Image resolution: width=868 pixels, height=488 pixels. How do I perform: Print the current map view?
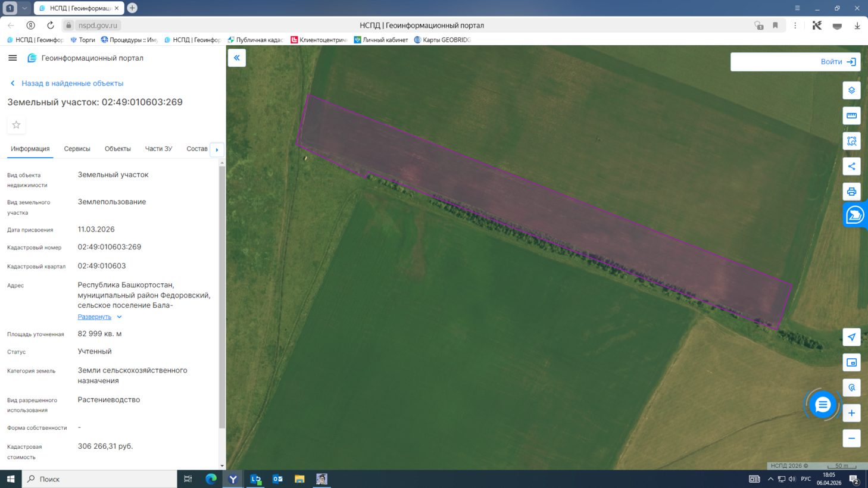[851, 192]
